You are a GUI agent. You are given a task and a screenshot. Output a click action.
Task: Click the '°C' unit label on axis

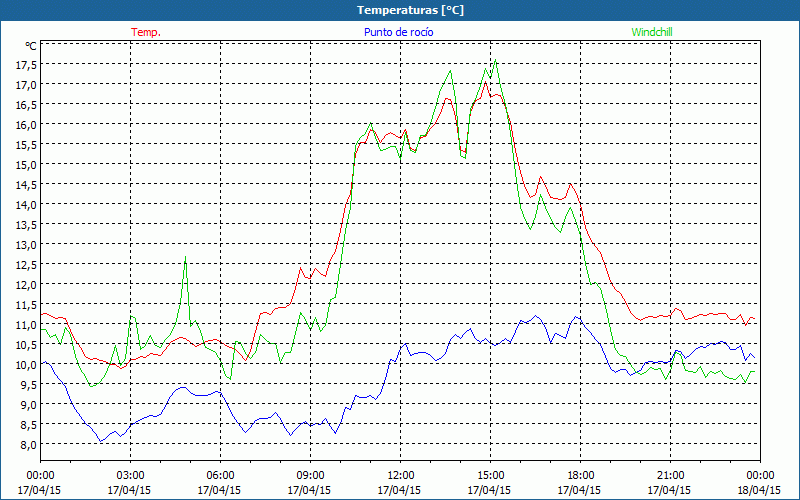pos(31,46)
